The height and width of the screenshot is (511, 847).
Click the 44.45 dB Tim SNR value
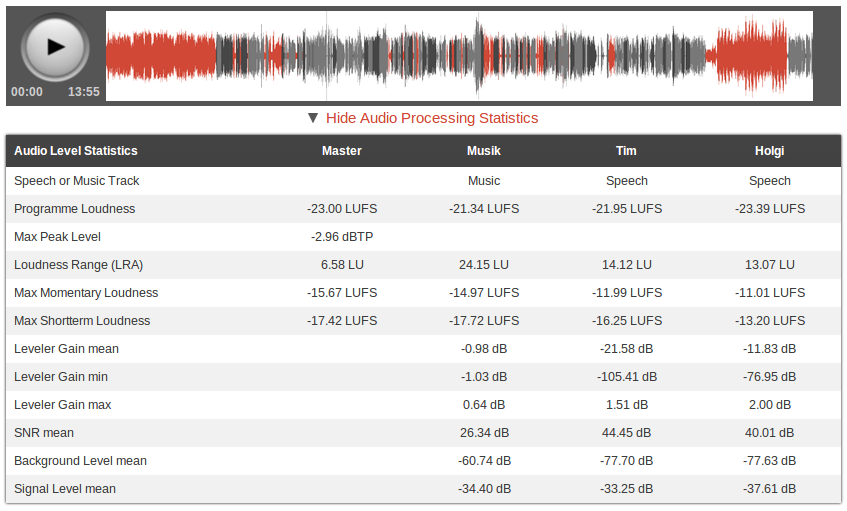tap(627, 433)
